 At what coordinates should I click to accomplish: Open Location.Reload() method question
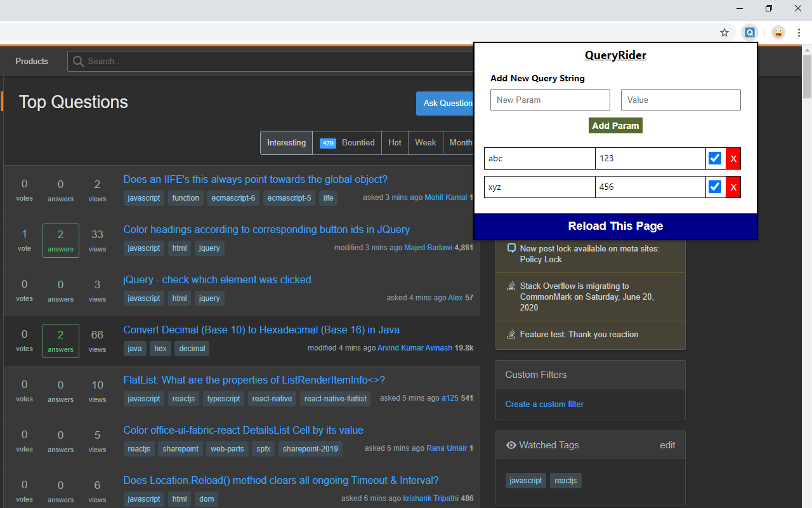coord(281,481)
